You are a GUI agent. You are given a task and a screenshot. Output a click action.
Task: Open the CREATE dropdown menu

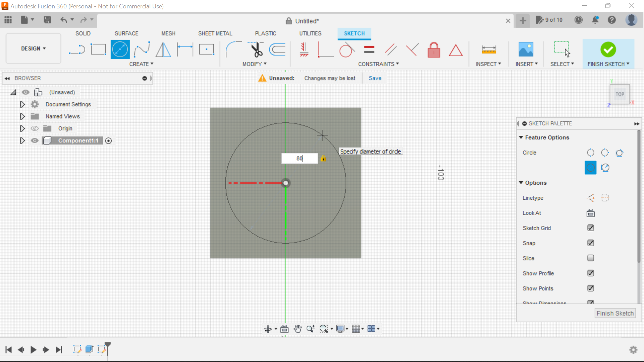[141, 64]
